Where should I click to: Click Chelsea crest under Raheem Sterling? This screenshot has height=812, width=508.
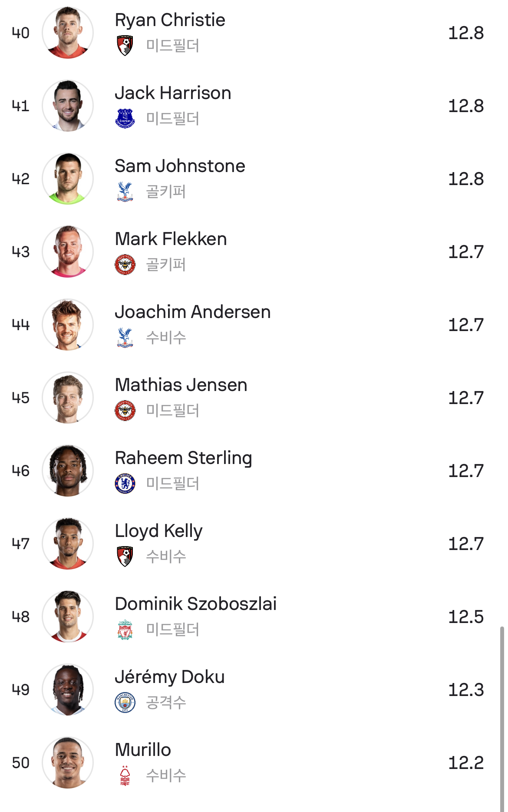pos(125,484)
